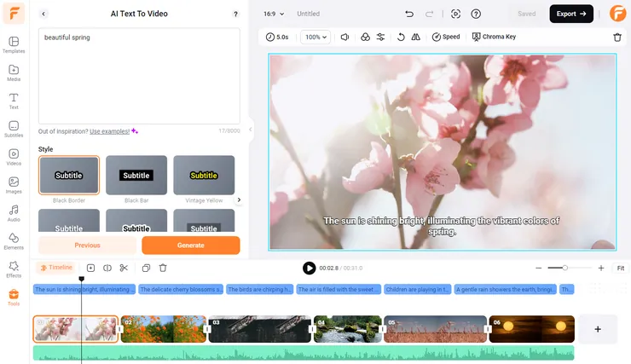
Task: Select the Vintage Yellow subtitle style
Action: (204, 175)
